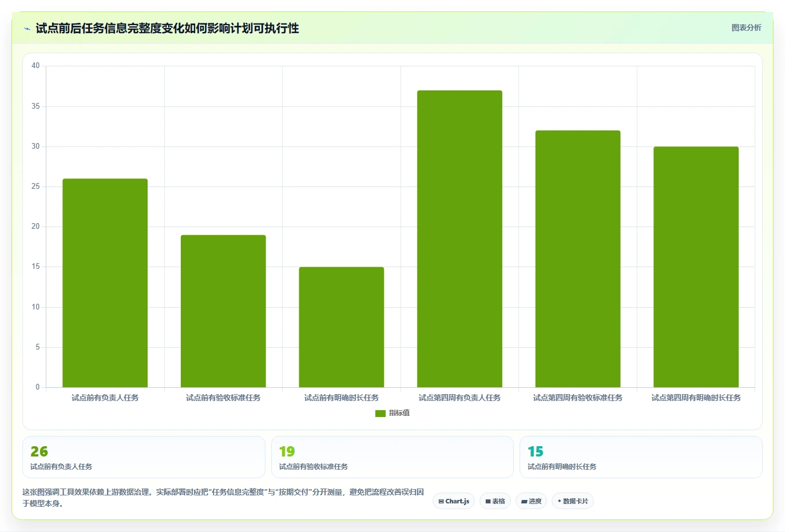Click the y-axis value 10

(35, 307)
